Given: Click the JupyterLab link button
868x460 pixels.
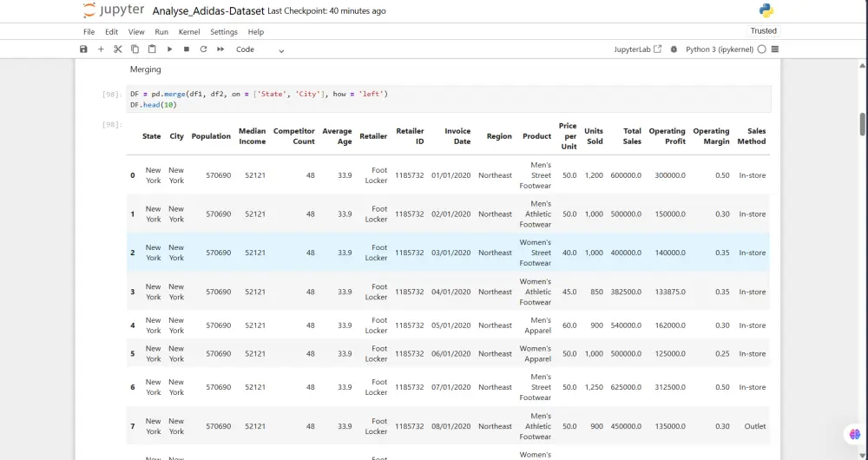Looking at the screenshot, I should (637, 49).
